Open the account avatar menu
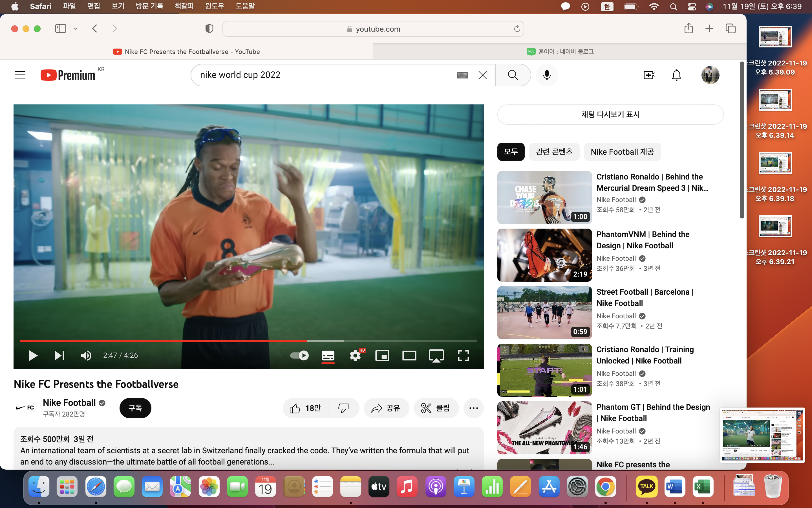 tap(710, 75)
